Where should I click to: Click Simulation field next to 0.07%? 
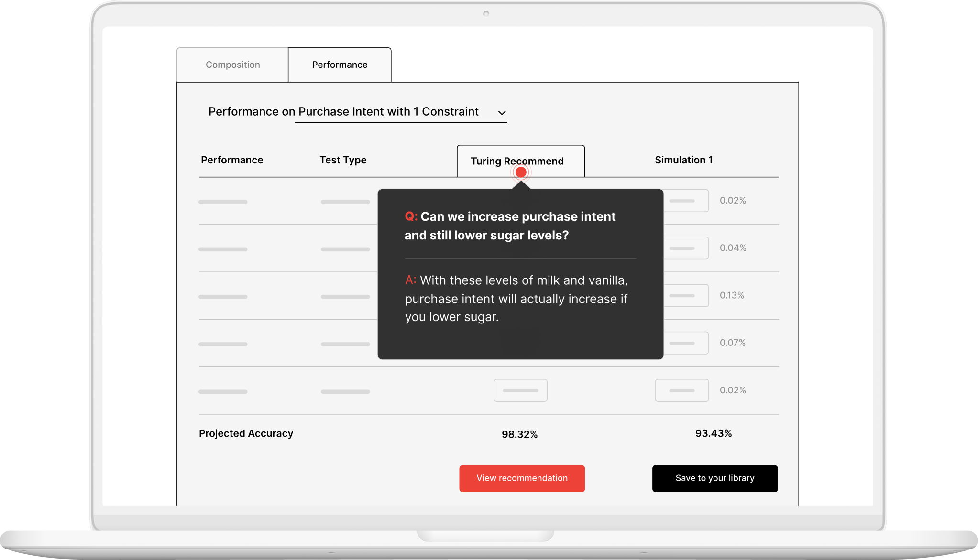pyautogui.click(x=687, y=343)
